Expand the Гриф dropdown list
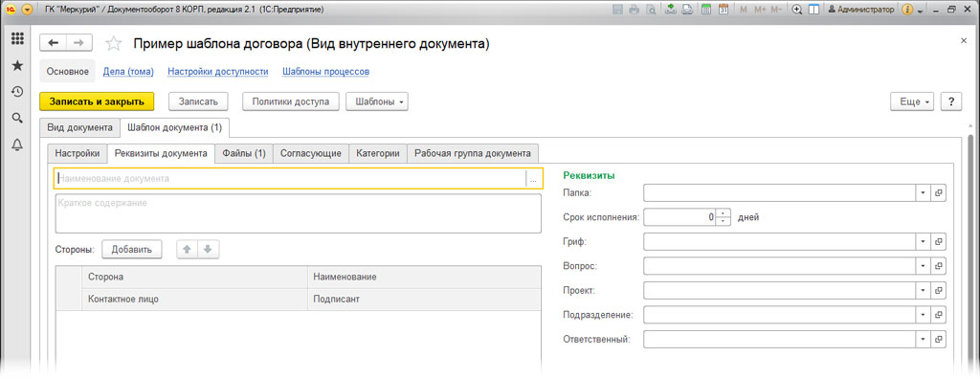The image size is (980, 379). point(924,241)
